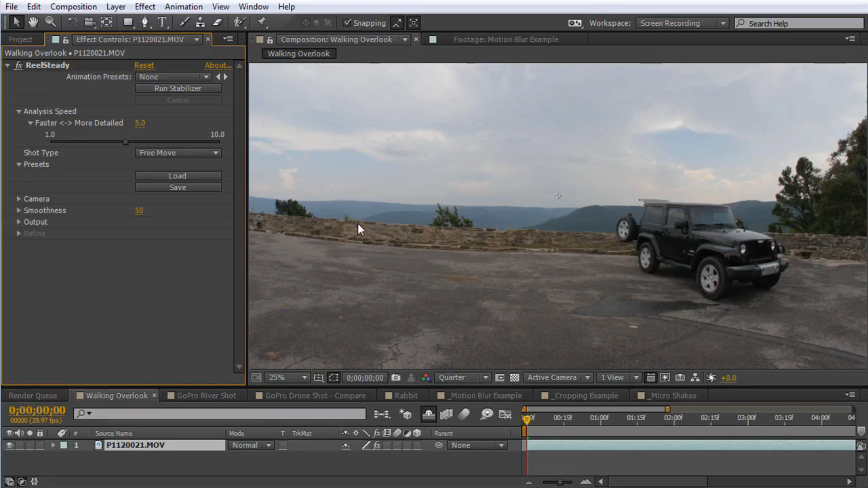
Task: Click the Draft 3D icon in timeline
Action: coord(406,414)
